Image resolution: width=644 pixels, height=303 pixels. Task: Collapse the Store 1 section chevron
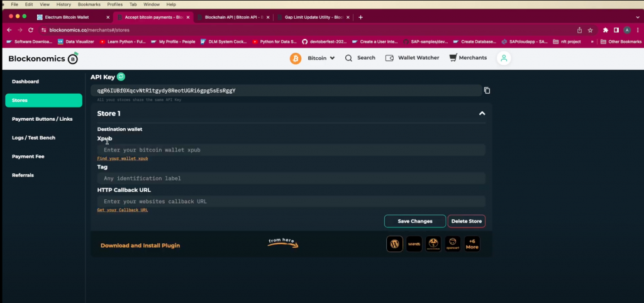click(x=482, y=113)
